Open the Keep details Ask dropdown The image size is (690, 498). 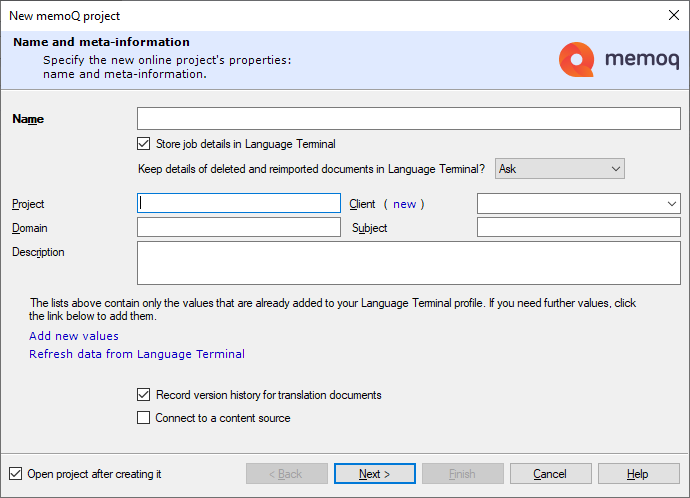point(559,169)
